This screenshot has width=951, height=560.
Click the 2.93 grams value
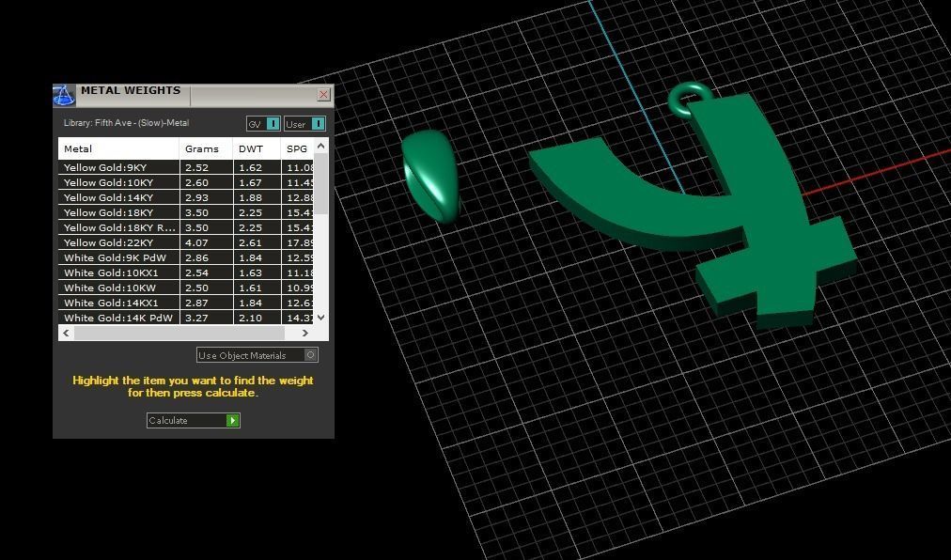point(196,198)
